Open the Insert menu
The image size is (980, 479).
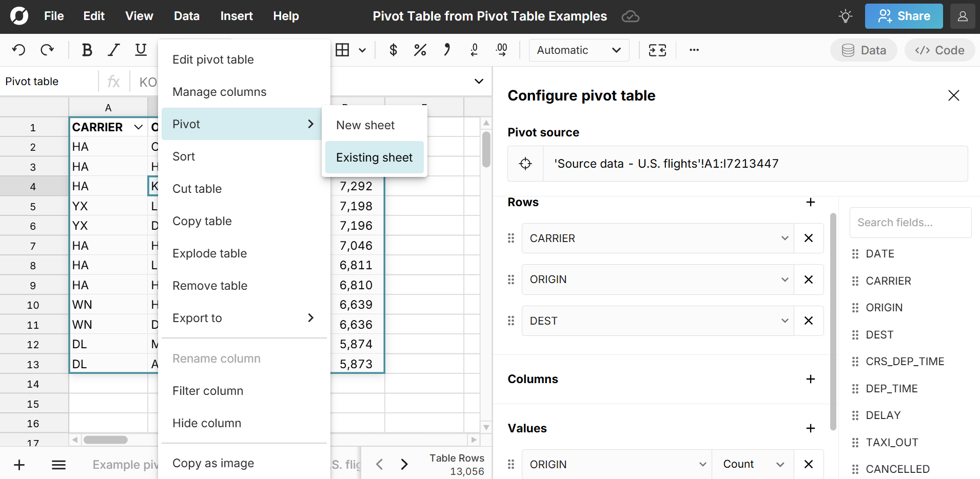236,16
